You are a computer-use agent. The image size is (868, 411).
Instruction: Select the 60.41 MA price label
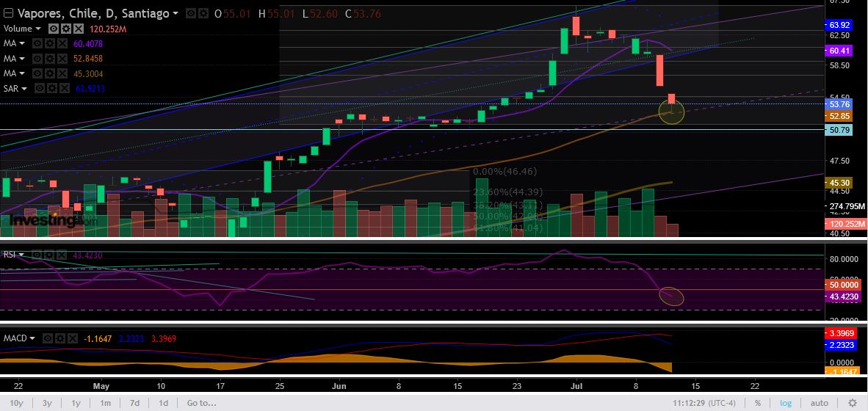point(840,51)
